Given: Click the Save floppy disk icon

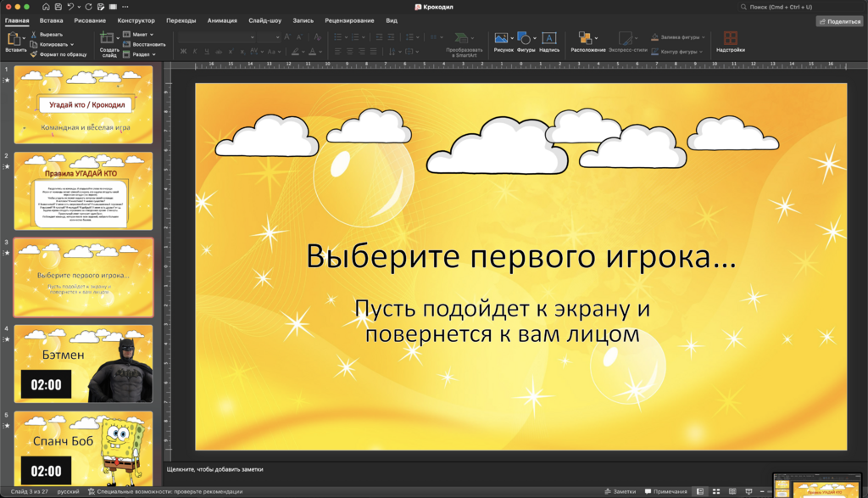Looking at the screenshot, I should click(x=58, y=7).
